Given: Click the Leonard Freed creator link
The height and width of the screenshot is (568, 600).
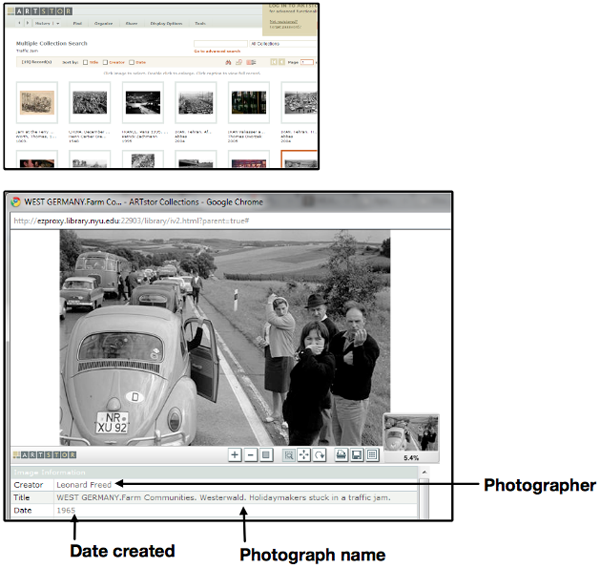Looking at the screenshot, I should [85, 485].
